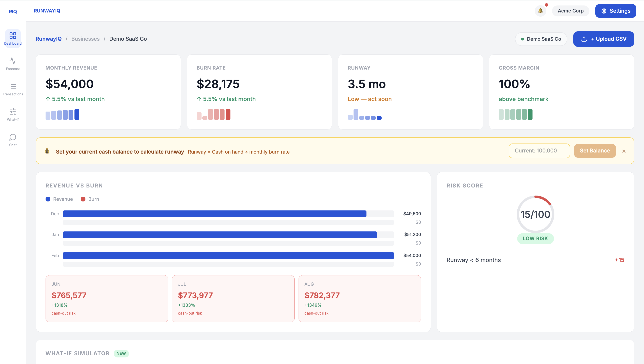The width and height of the screenshot is (644, 364).
Task: Focus the current cash balance input field
Action: pyautogui.click(x=539, y=151)
